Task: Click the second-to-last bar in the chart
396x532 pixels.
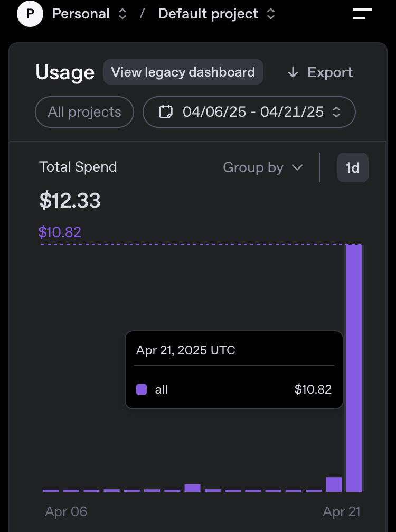Action: [334, 484]
